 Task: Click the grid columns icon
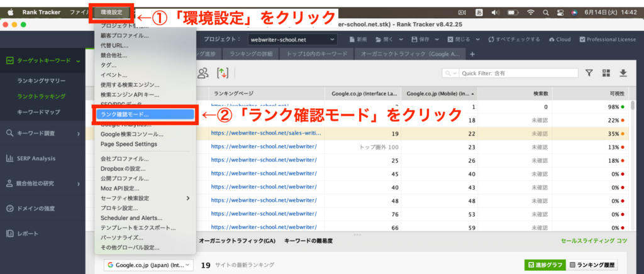[x=606, y=73]
